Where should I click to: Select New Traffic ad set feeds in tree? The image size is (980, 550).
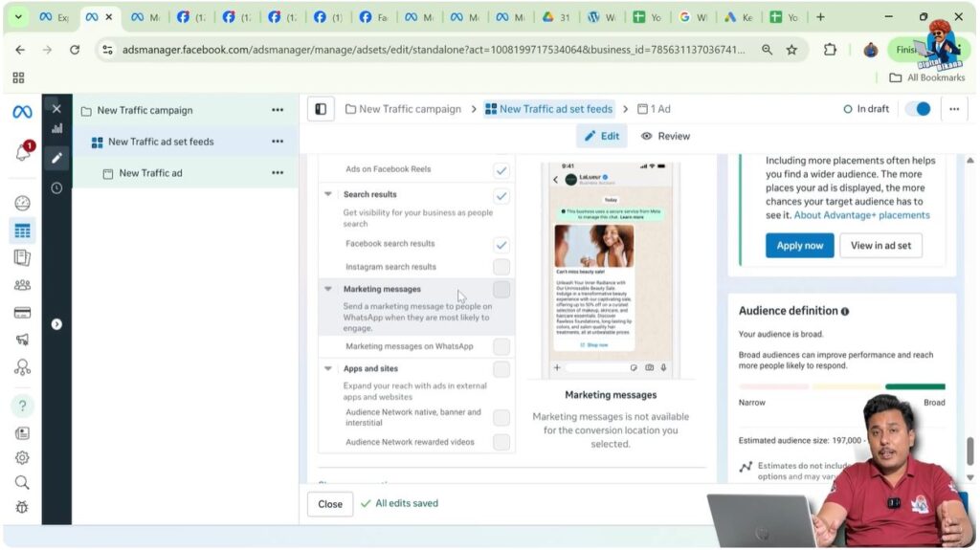pos(161,142)
